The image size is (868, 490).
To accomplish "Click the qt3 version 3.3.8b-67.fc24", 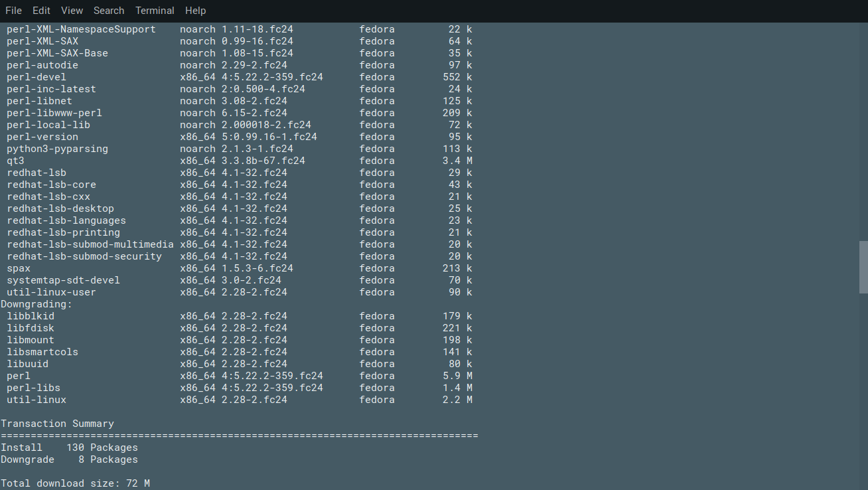I will click(263, 161).
